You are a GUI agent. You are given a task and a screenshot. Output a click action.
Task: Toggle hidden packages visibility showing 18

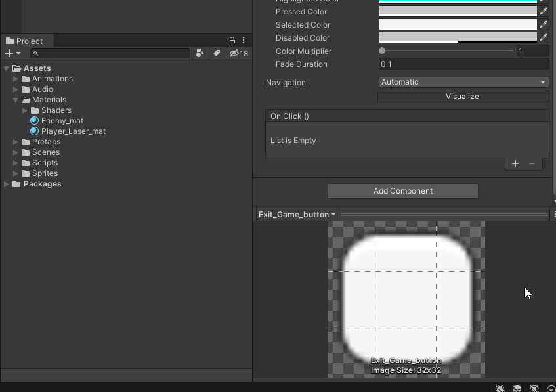point(239,54)
